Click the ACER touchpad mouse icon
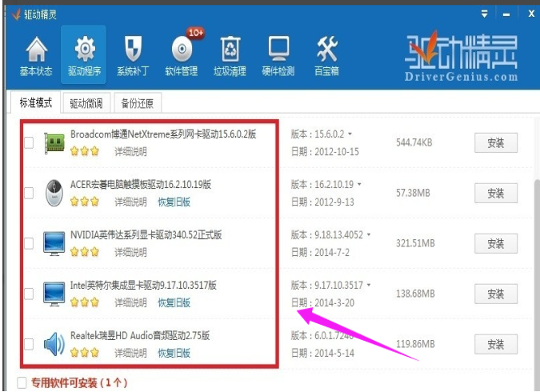540x392 pixels. (54, 193)
